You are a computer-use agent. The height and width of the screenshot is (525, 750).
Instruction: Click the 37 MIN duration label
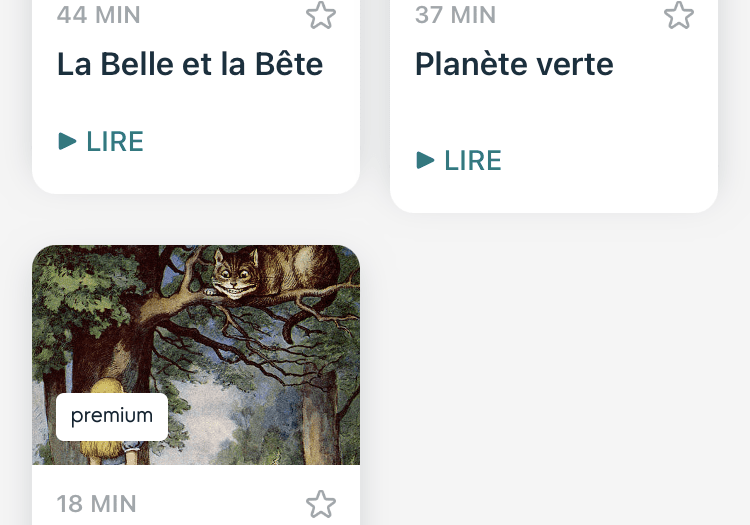tap(456, 15)
